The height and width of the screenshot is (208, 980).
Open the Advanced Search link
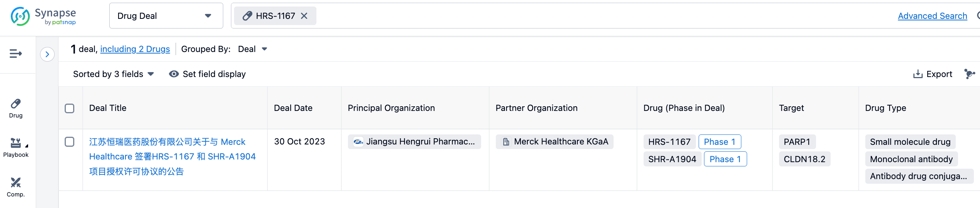[932, 16]
